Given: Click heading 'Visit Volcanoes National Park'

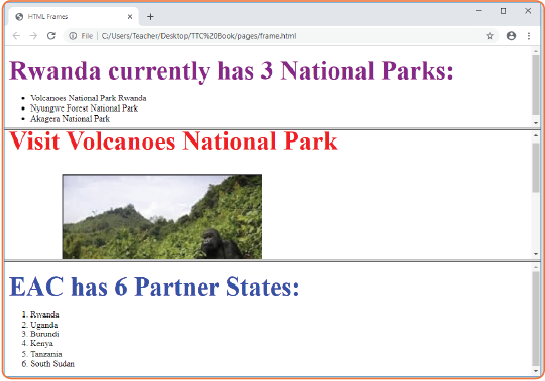Looking at the screenshot, I should [x=173, y=141].
